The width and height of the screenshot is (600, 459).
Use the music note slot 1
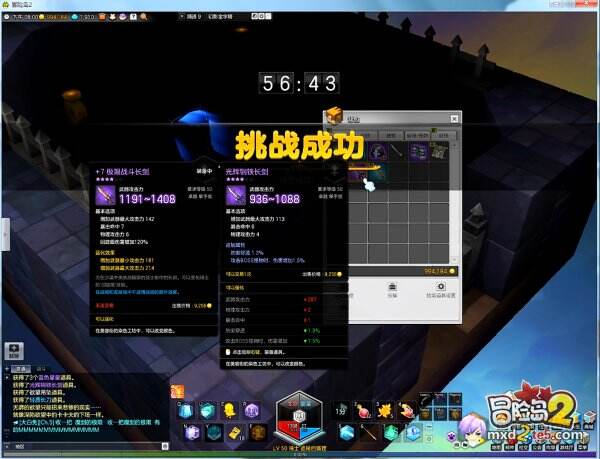coord(341,411)
